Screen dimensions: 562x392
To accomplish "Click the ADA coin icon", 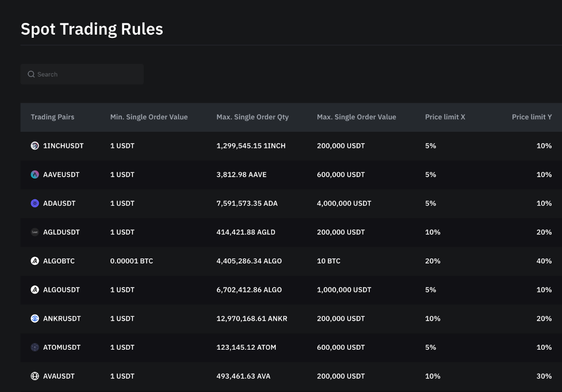I will tap(35, 203).
